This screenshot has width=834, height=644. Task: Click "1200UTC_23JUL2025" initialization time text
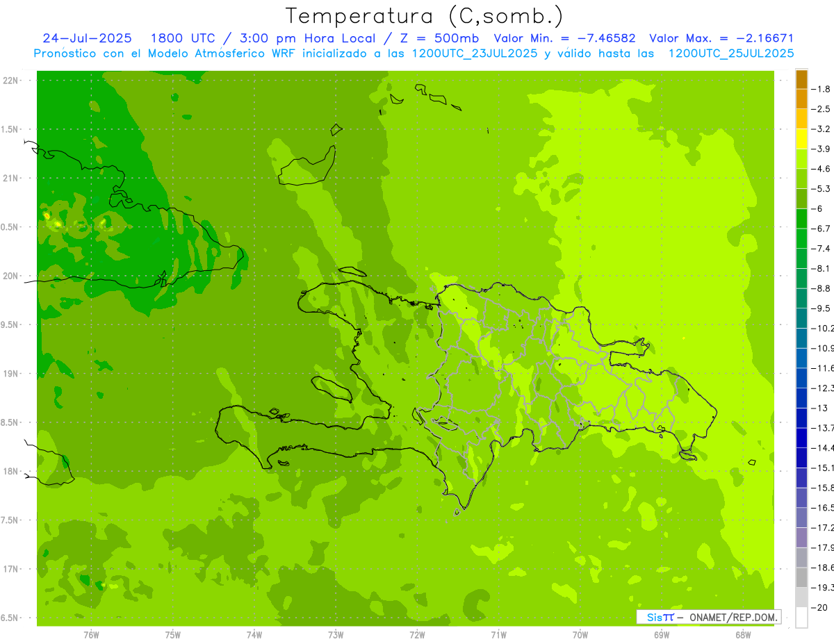[x=475, y=53]
